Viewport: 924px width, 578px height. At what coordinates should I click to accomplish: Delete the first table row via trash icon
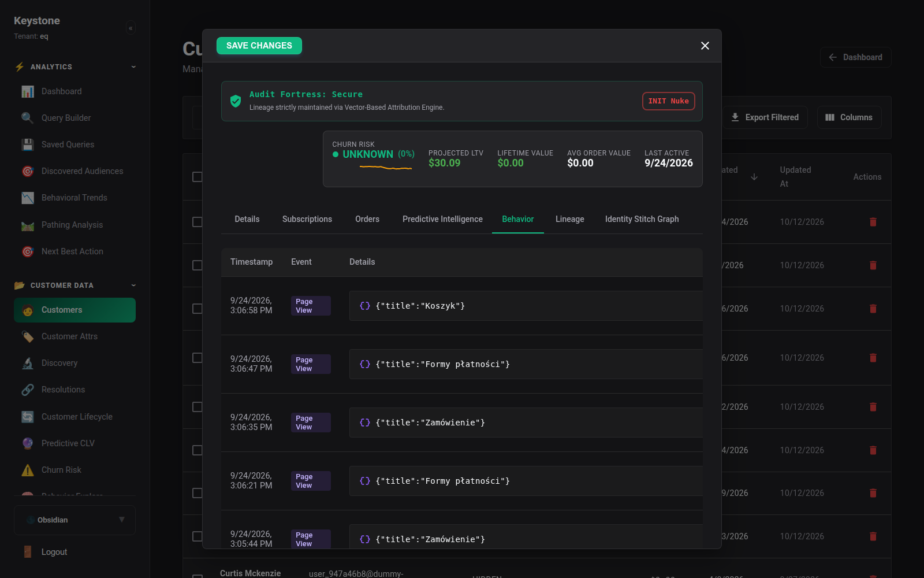(x=873, y=222)
